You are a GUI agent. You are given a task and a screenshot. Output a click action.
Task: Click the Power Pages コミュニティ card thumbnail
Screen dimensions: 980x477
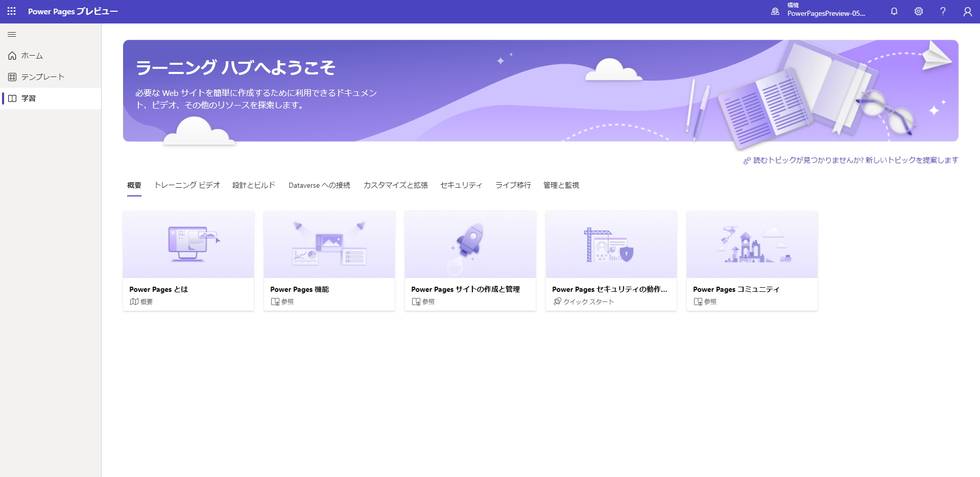752,244
